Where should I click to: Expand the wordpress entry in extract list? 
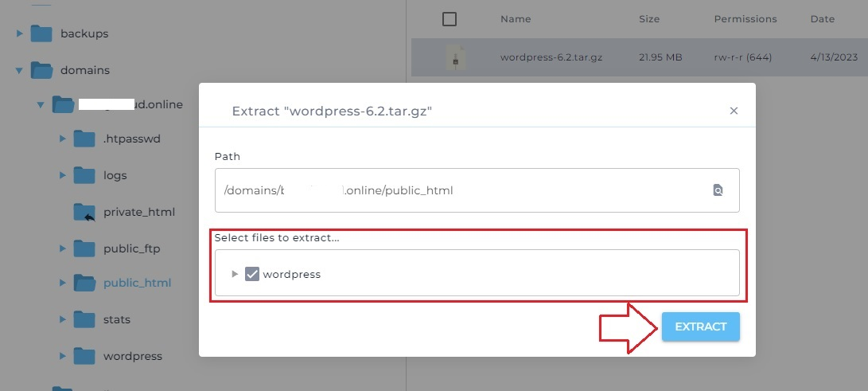pos(235,274)
